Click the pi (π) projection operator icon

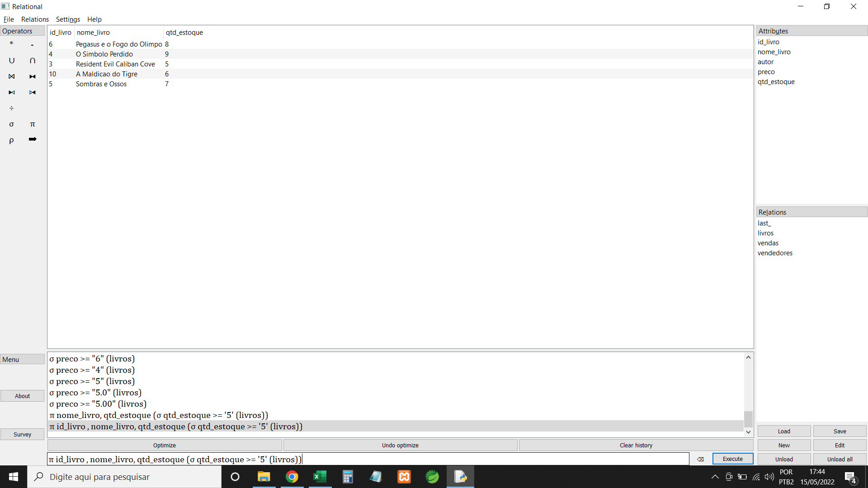(33, 124)
